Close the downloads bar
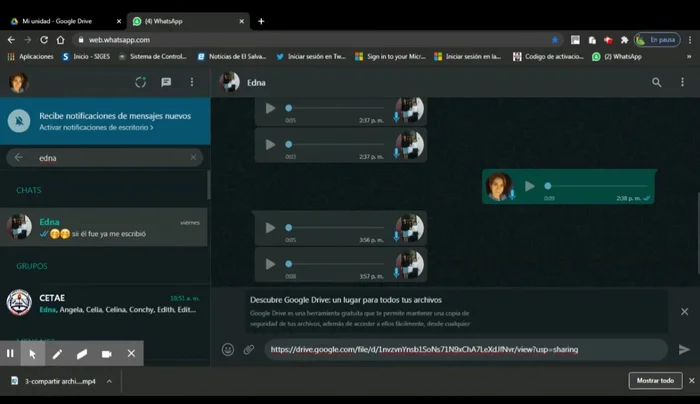700x404 pixels. coord(692,381)
